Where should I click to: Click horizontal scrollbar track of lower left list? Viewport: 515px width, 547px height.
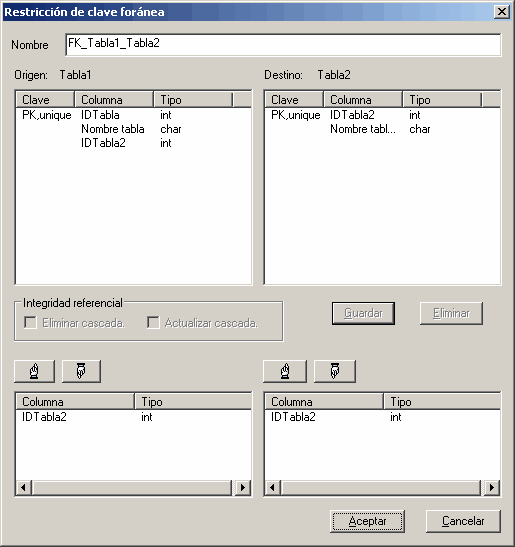click(132, 487)
